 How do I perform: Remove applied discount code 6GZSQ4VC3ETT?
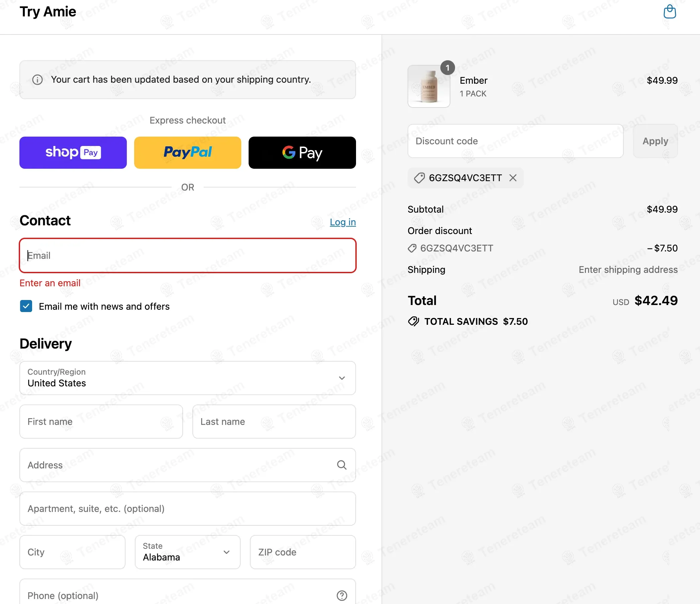pyautogui.click(x=513, y=178)
